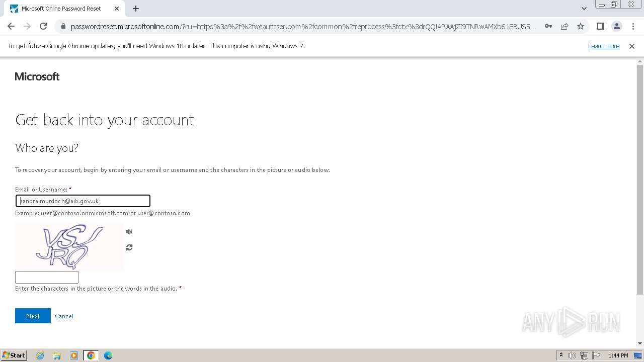The height and width of the screenshot is (362, 644).
Task: Select Chrome in the taskbar
Action: [x=91, y=355]
